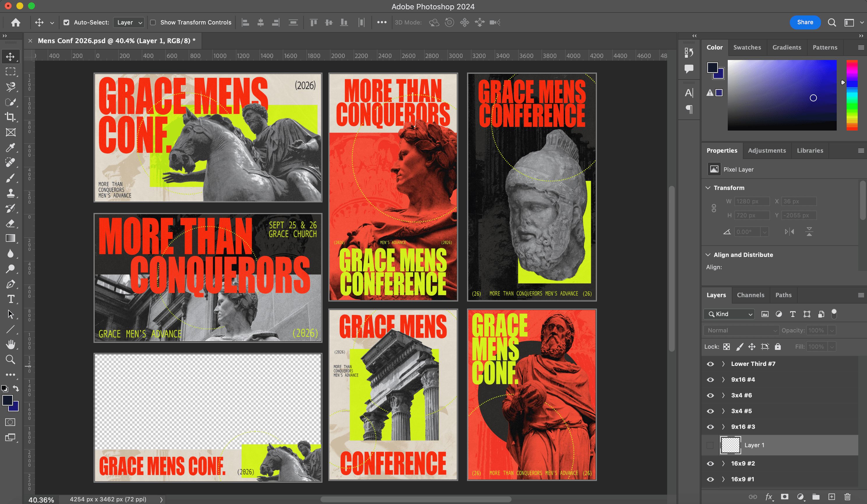Flip horizontal in Transform section
867x504 pixels.
click(x=789, y=232)
